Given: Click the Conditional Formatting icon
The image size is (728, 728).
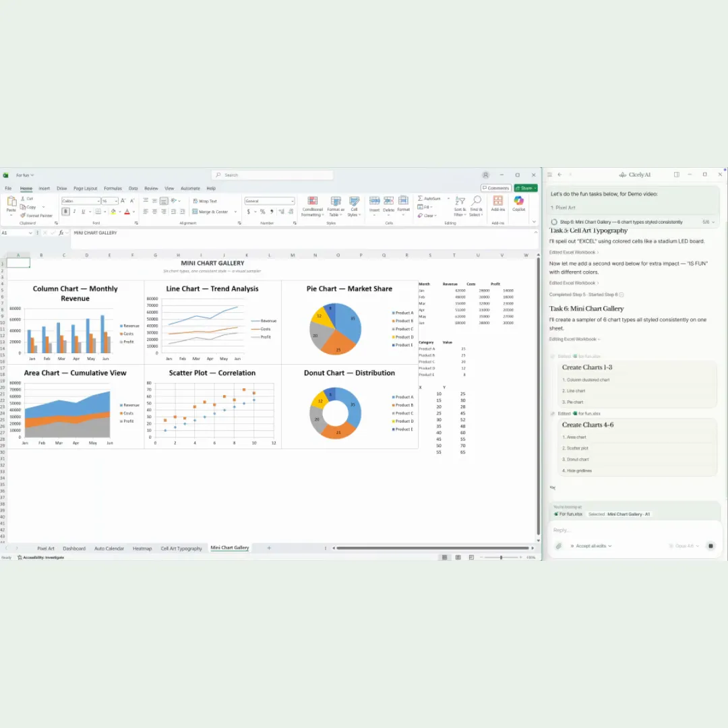Looking at the screenshot, I should pyautogui.click(x=312, y=202).
